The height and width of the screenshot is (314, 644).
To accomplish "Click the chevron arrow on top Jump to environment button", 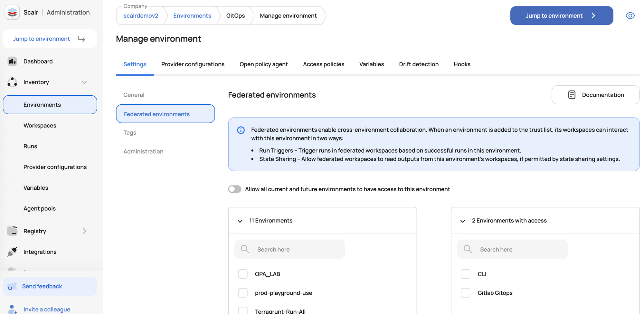I will (593, 15).
